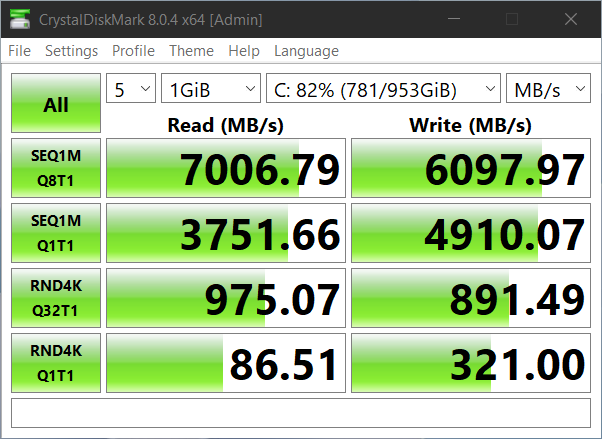Viewport: 602px width, 439px height.
Task: Open the File menu
Action: coord(19,51)
